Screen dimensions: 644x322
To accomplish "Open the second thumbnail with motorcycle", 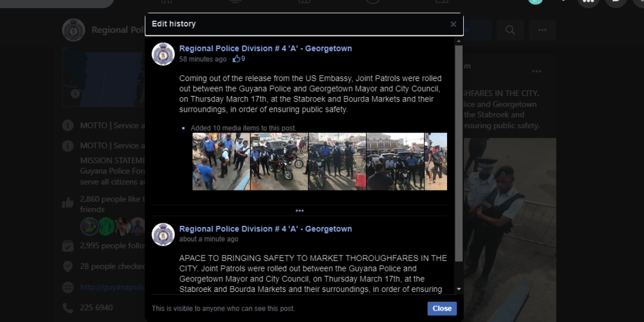I will click(x=279, y=162).
